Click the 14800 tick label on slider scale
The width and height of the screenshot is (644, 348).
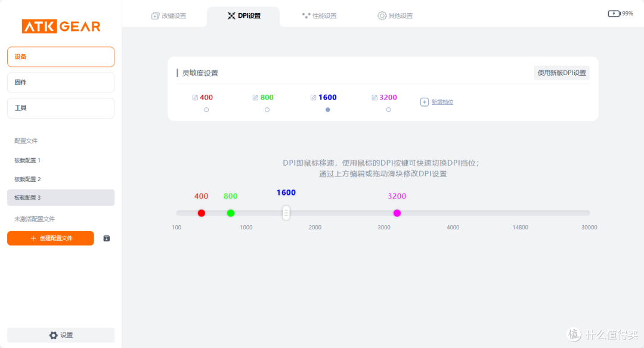click(521, 228)
